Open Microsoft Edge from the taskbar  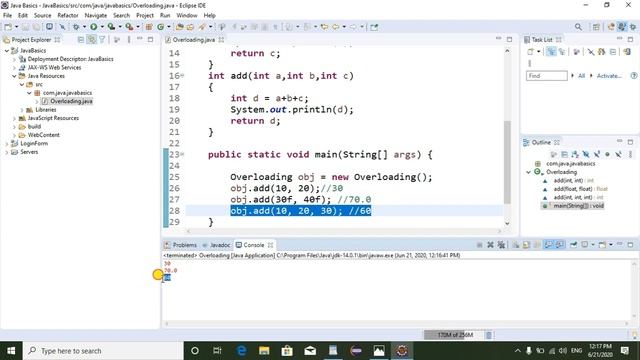pos(241,351)
